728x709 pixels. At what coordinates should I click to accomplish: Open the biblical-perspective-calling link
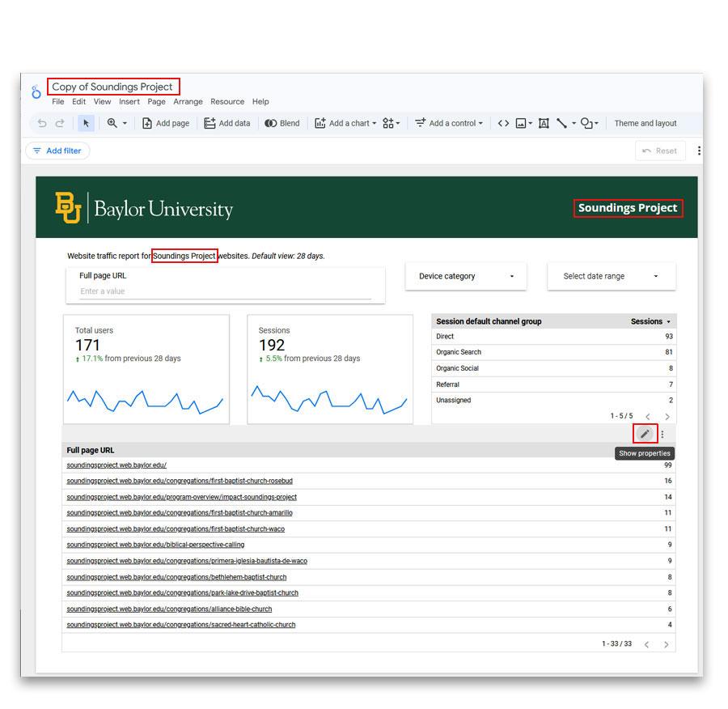(155, 545)
